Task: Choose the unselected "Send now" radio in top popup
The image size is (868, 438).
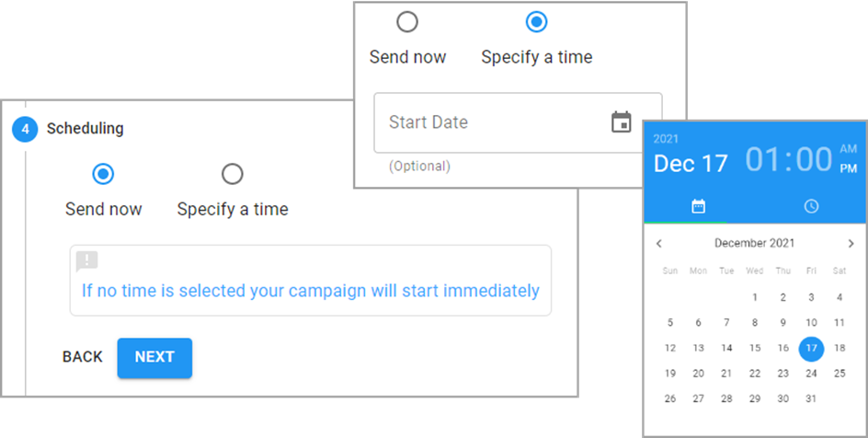Action: point(407,22)
